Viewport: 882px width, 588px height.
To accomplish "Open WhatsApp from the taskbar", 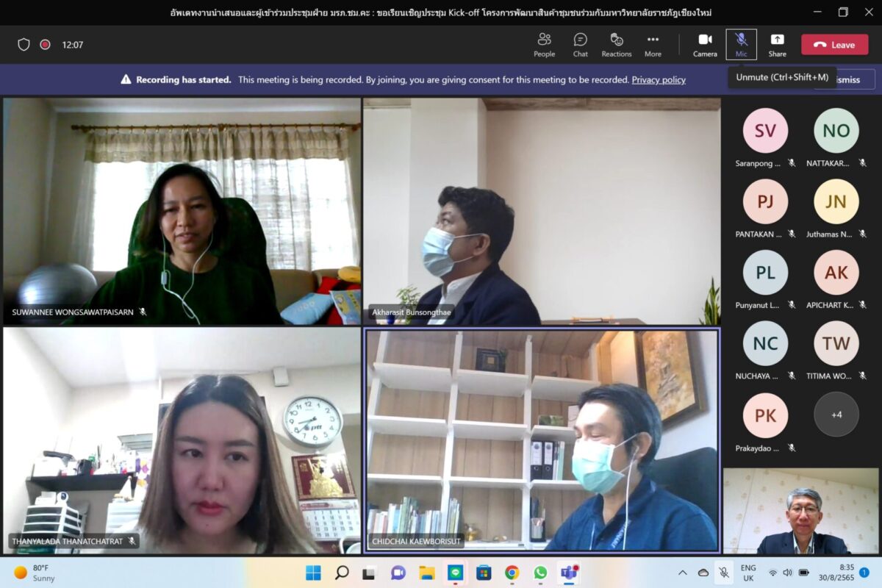I will coord(540,573).
